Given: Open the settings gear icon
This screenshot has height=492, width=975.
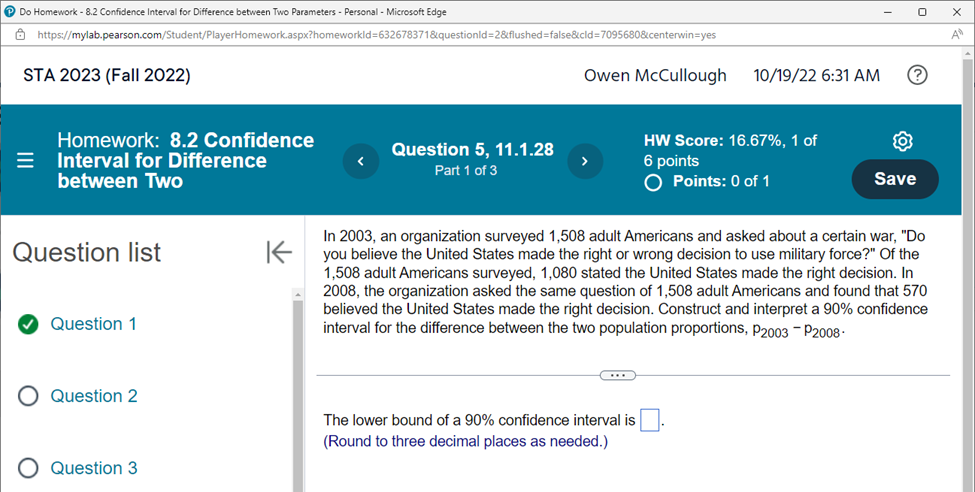Looking at the screenshot, I should [902, 141].
